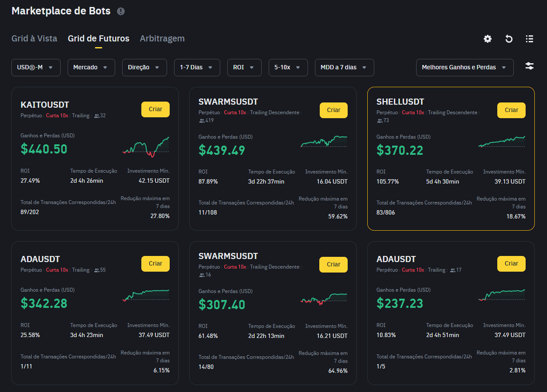
Task: Click the Marketplace de Bots heading
Action: [x=61, y=11]
